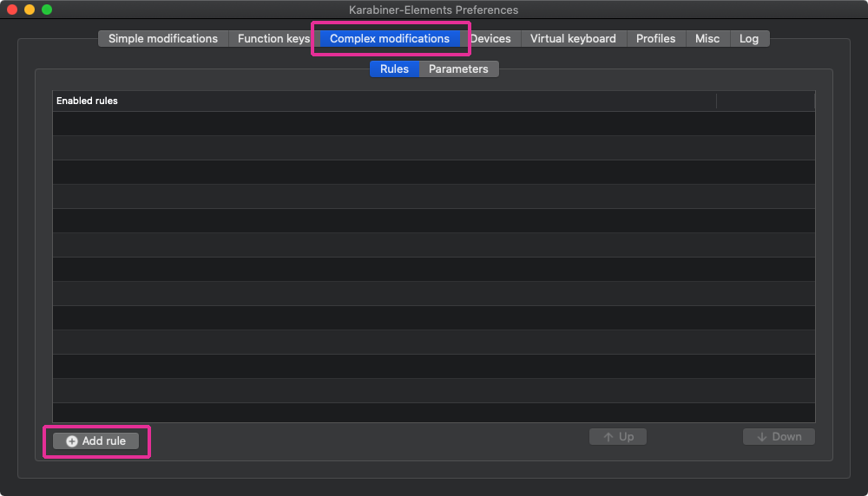Viewport: 868px width, 496px height.
Task: Select the Rules sub-tab
Action: click(x=394, y=69)
